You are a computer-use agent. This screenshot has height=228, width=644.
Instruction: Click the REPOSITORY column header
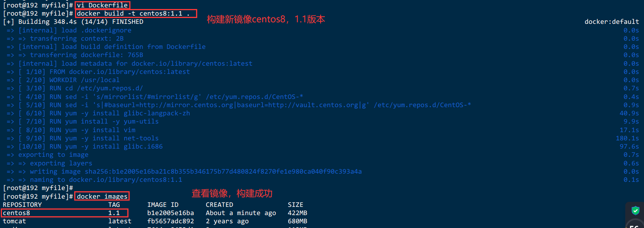click(x=22, y=205)
